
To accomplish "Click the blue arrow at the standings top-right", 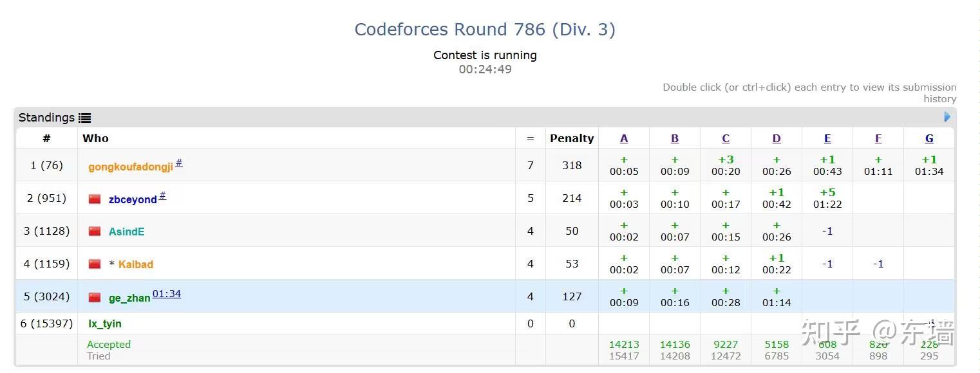I will tap(947, 116).
